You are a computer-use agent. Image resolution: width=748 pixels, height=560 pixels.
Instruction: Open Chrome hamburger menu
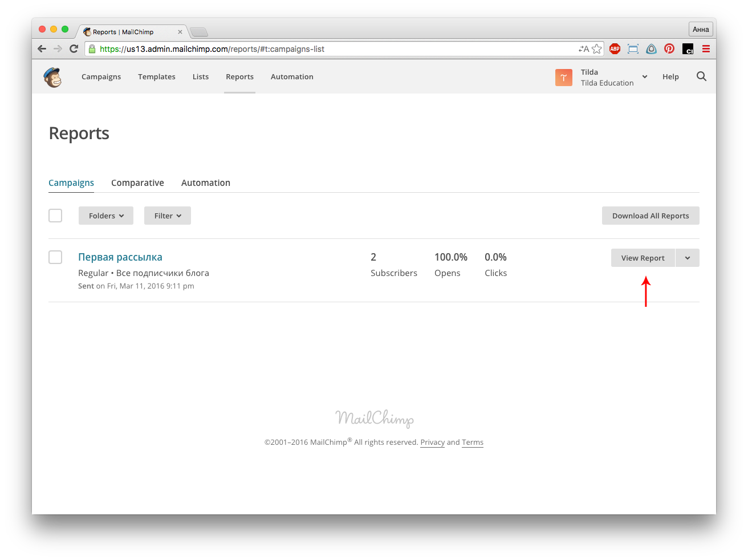click(x=706, y=49)
